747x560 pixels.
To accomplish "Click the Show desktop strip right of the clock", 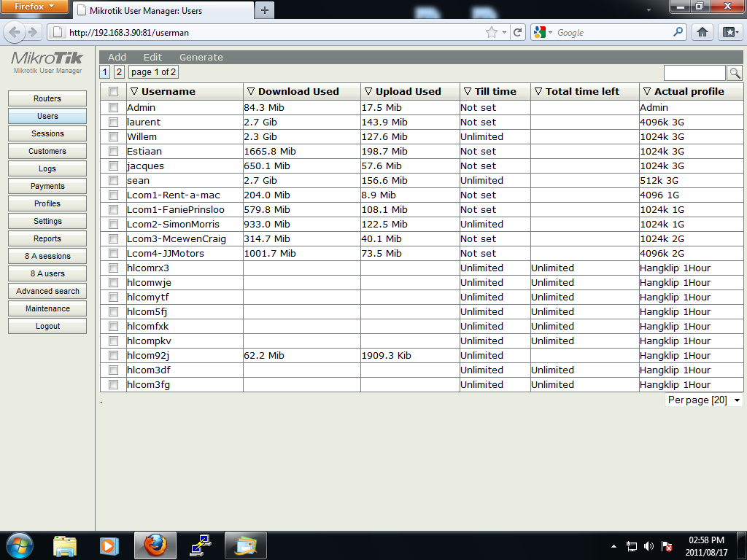I will (742, 545).
